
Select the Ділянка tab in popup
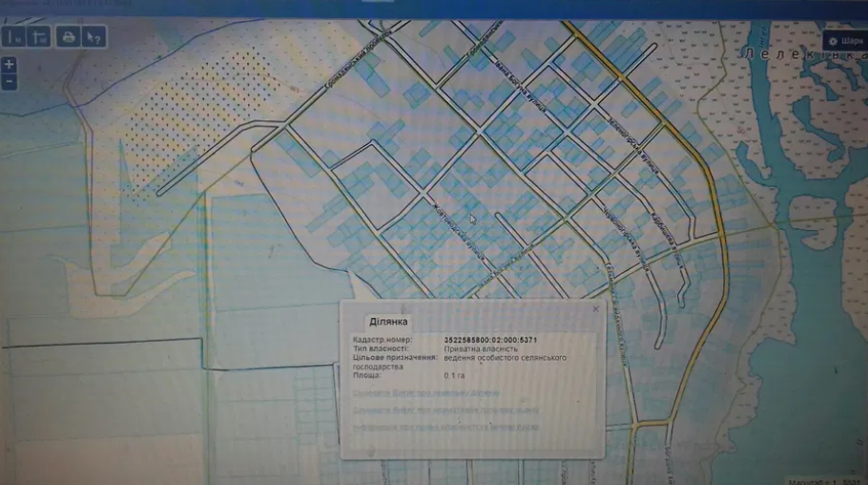[388, 322]
